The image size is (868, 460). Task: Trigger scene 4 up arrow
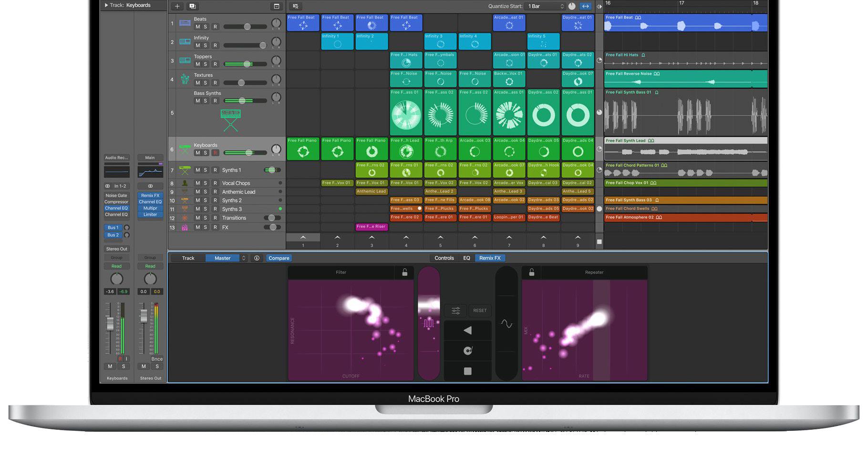tap(406, 237)
